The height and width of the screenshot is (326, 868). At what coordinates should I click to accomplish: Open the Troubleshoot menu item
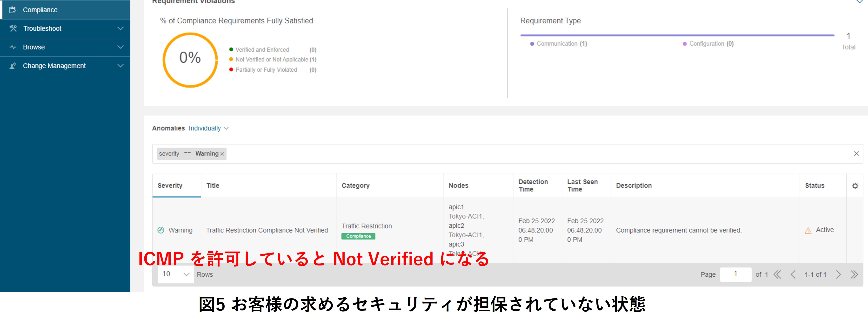(65, 28)
